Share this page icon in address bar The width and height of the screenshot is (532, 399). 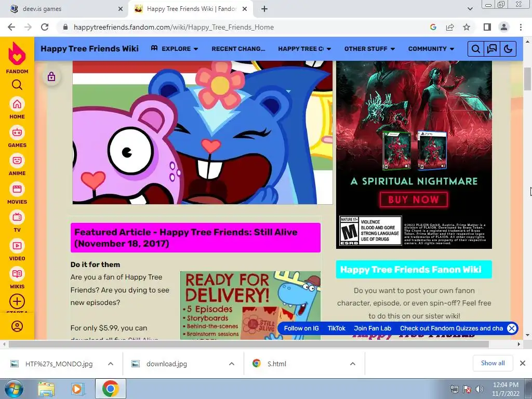(x=450, y=27)
